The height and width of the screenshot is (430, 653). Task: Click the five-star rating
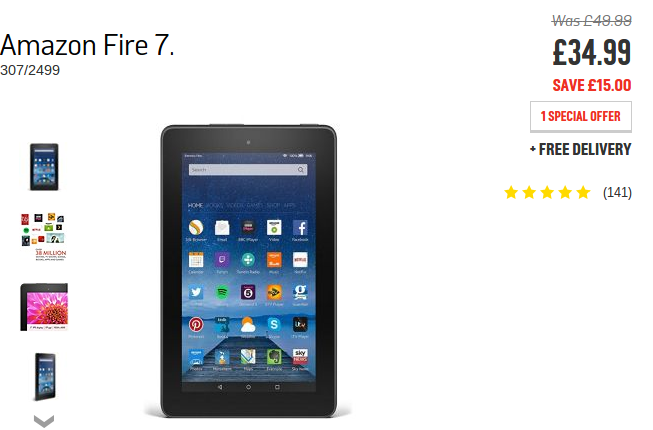pyautogui.click(x=547, y=192)
